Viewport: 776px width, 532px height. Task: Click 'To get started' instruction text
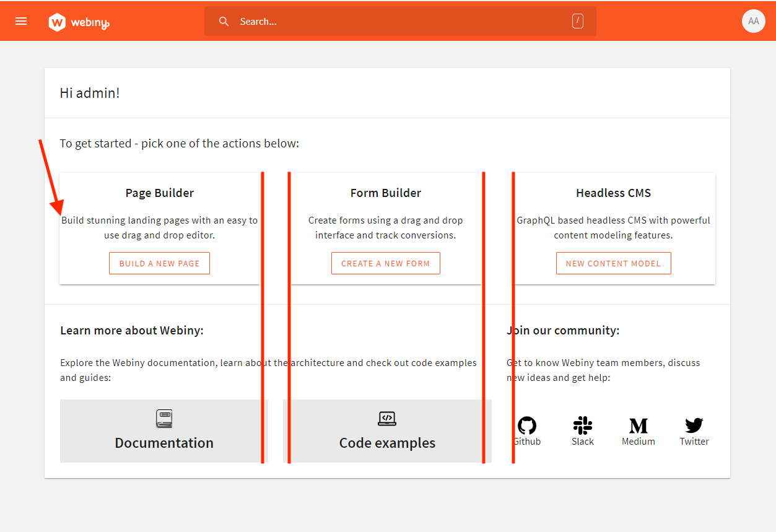point(180,144)
